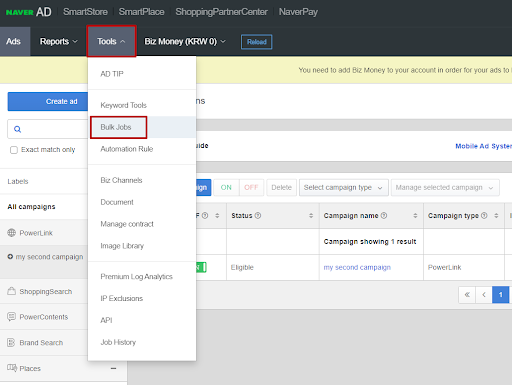Click the Create ad button
The image size is (512, 385).
[x=48, y=101]
